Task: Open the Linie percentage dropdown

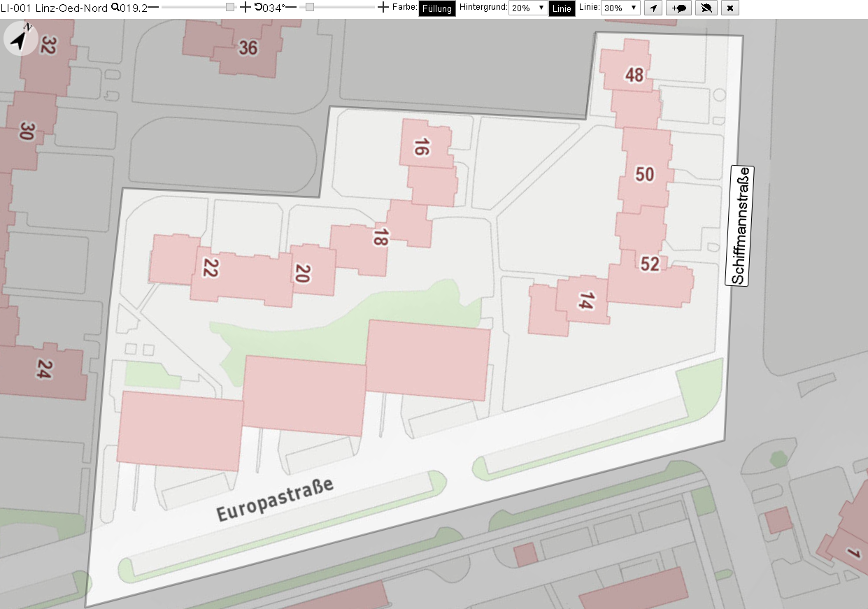Action: pos(621,8)
